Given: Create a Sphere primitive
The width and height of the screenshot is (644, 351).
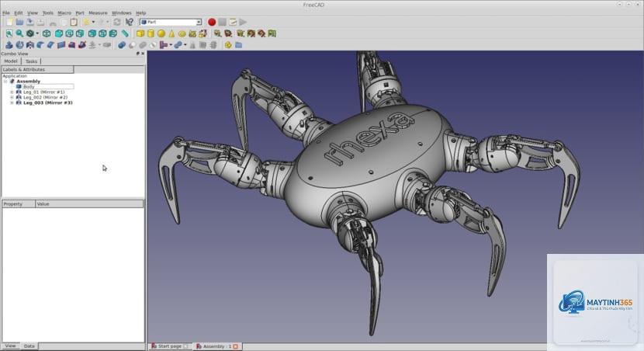Looking at the screenshot, I should (x=161, y=33).
